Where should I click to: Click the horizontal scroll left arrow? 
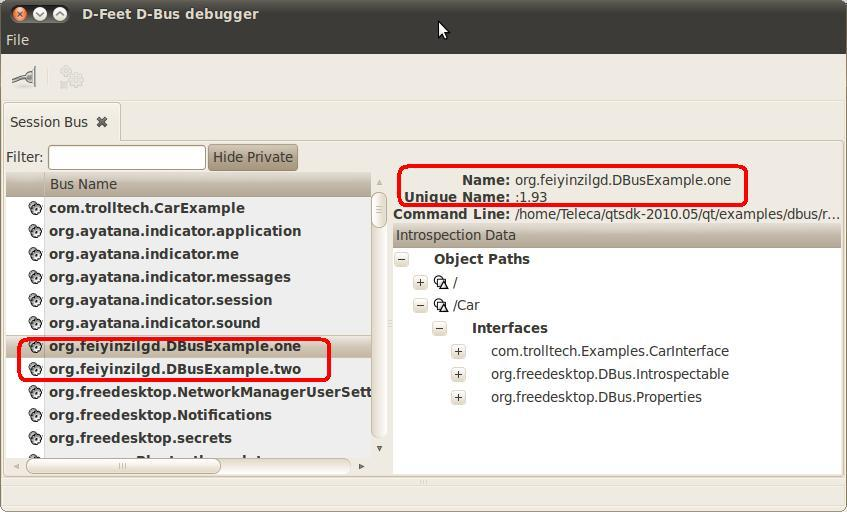click(x=16, y=466)
